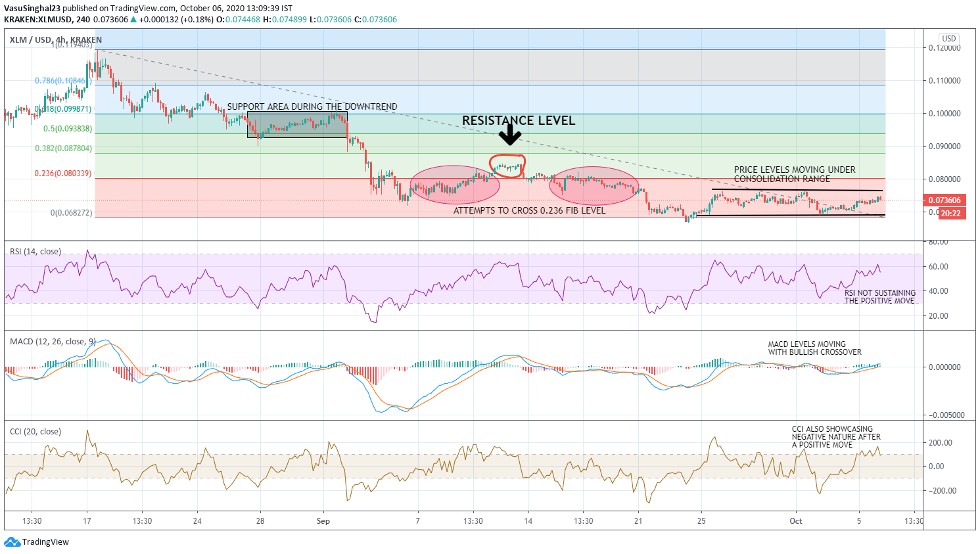This screenshot has width=980, height=554.
Task: Click the TradingView cloud logo icon
Action: (12, 542)
